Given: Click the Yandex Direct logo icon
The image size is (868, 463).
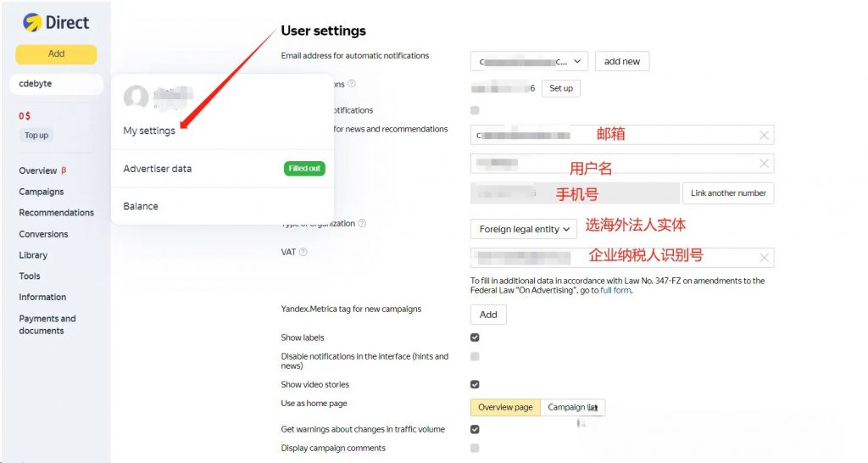Looking at the screenshot, I should (x=32, y=22).
